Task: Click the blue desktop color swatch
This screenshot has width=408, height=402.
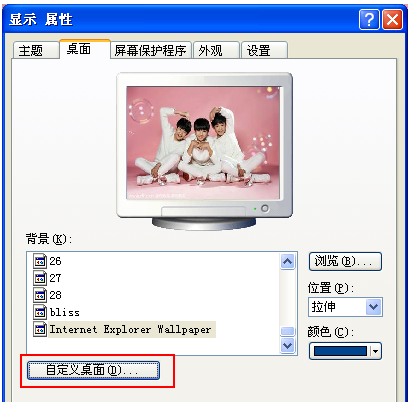Action: click(x=340, y=351)
